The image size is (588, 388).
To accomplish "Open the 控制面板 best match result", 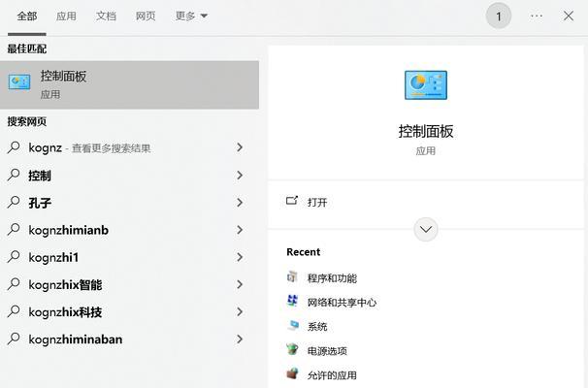I will (x=129, y=85).
